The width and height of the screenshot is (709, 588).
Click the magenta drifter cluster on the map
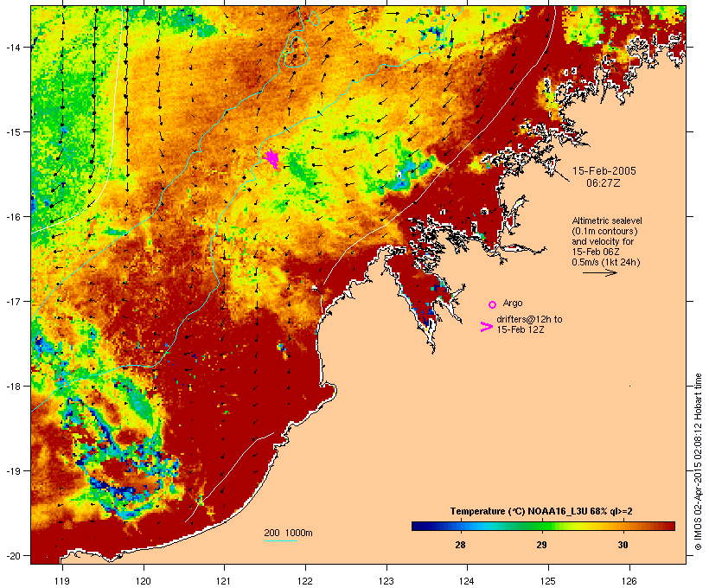[x=272, y=159]
